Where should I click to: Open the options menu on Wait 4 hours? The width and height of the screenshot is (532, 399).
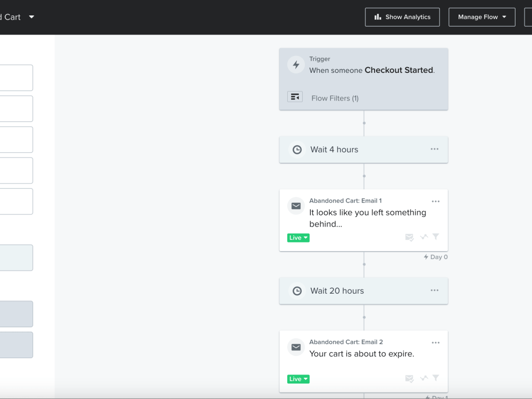[x=434, y=149]
